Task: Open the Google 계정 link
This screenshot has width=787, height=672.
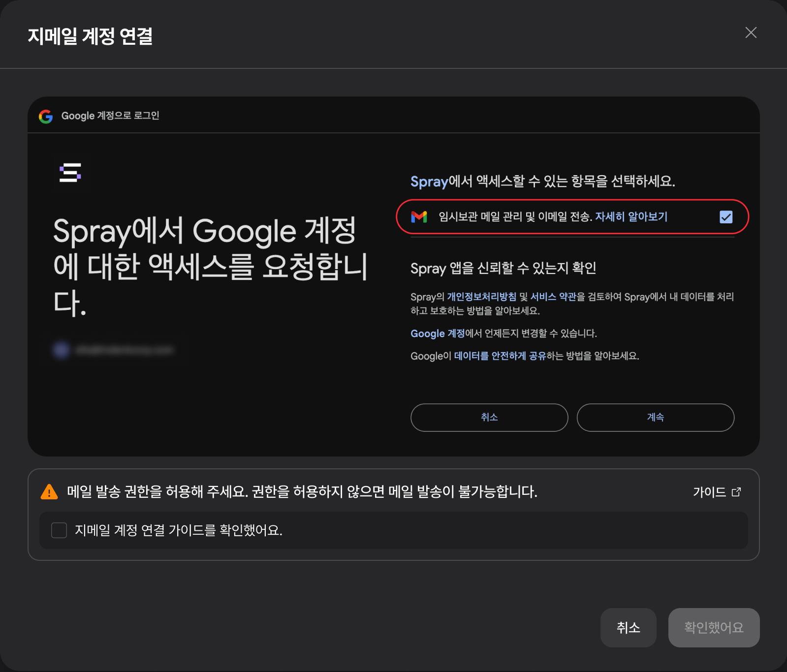Action: pyautogui.click(x=438, y=334)
